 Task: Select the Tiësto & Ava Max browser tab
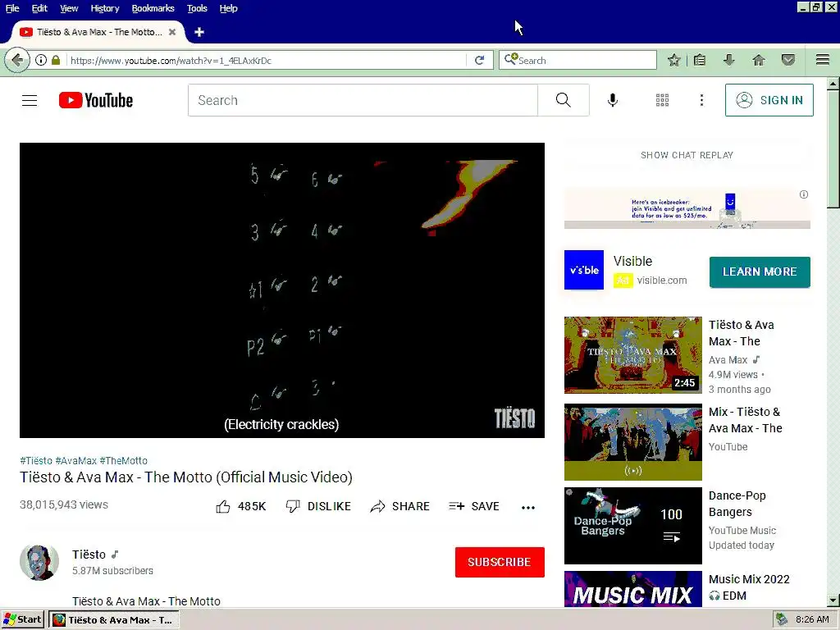(x=98, y=32)
